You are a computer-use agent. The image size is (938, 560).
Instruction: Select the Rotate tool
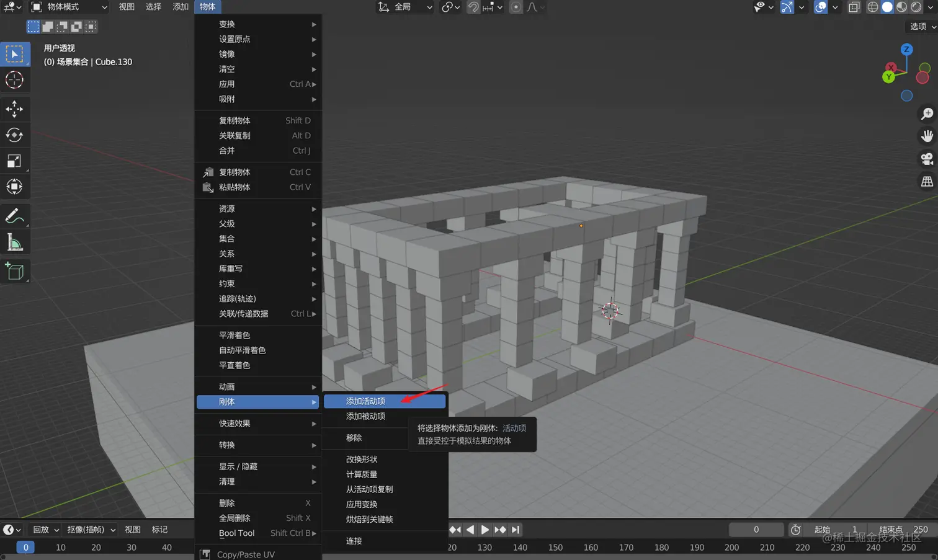[15, 135]
